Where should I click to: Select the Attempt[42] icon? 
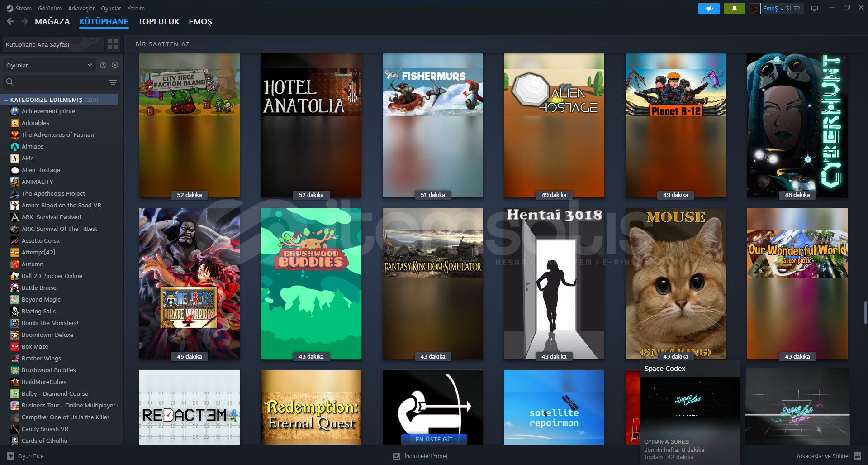(x=15, y=252)
